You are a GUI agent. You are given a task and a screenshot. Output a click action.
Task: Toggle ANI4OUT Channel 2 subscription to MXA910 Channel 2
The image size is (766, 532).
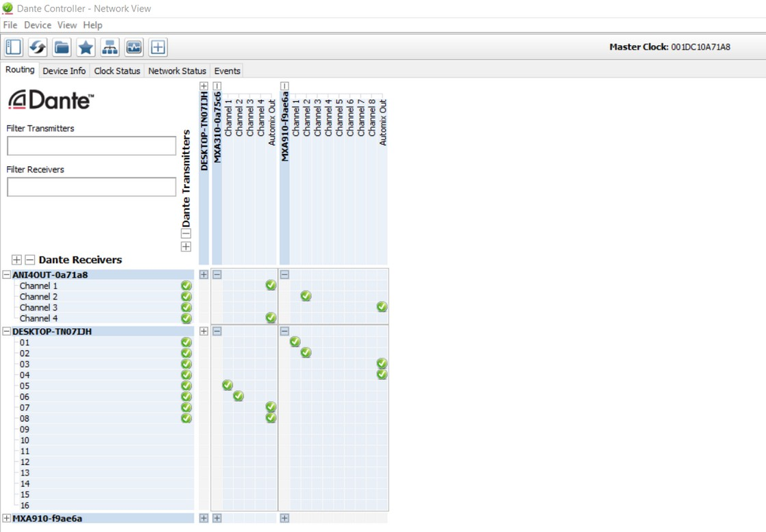click(306, 296)
